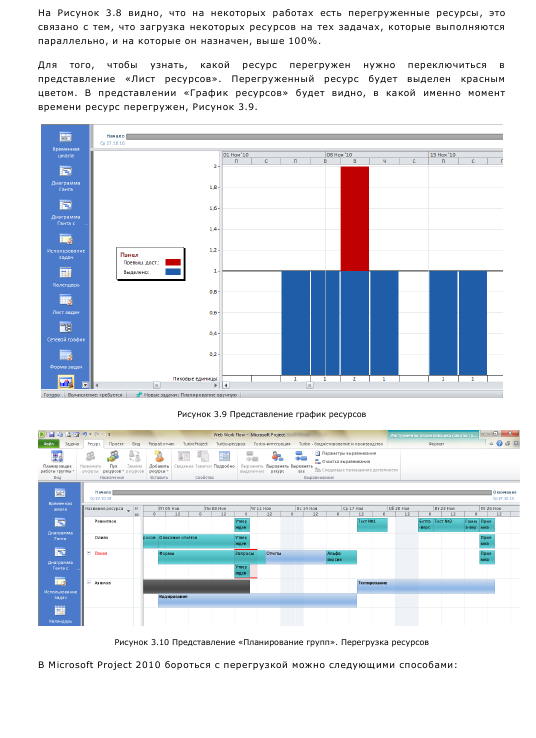Select the Кодирование task bar
This screenshot has height=738, width=536.
point(257,601)
